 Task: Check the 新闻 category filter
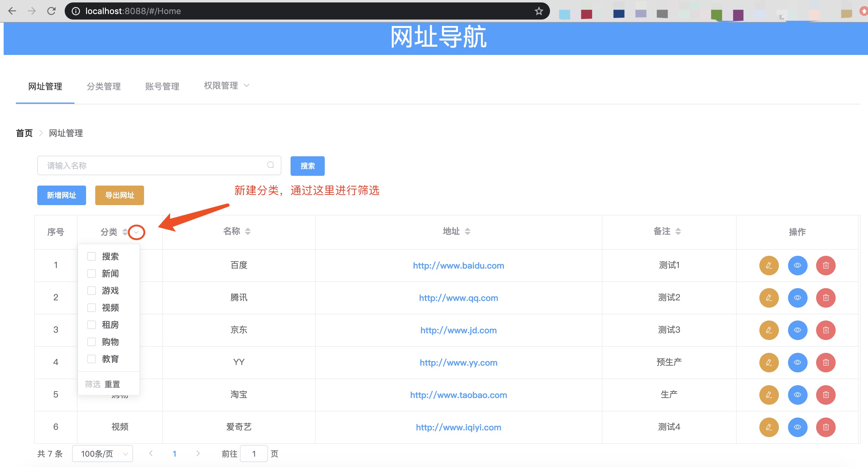(x=92, y=273)
